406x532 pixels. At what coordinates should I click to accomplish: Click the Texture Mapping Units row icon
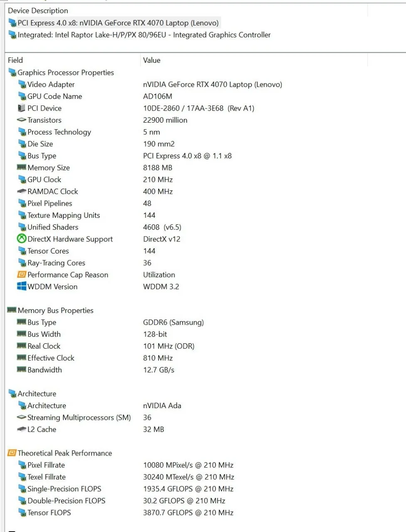pyautogui.click(x=22, y=215)
